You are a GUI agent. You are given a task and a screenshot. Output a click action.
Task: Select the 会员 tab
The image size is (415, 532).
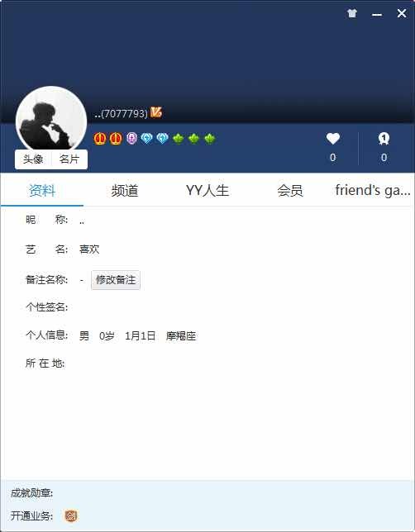coord(290,190)
